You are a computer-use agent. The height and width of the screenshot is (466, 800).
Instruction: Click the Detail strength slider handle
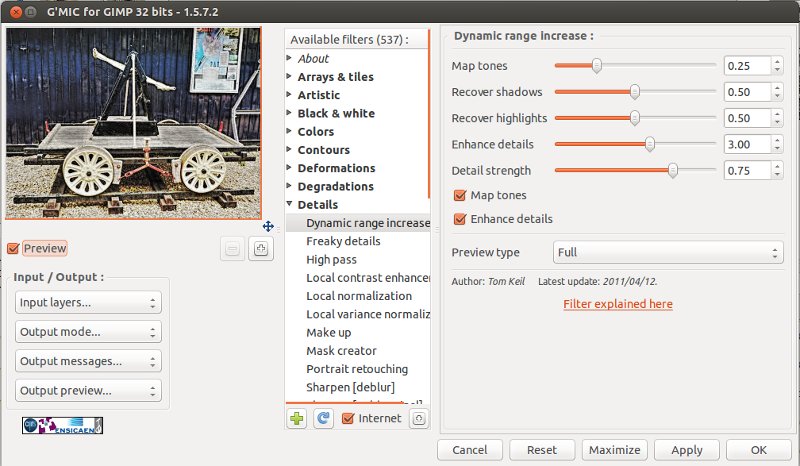[x=673, y=170]
